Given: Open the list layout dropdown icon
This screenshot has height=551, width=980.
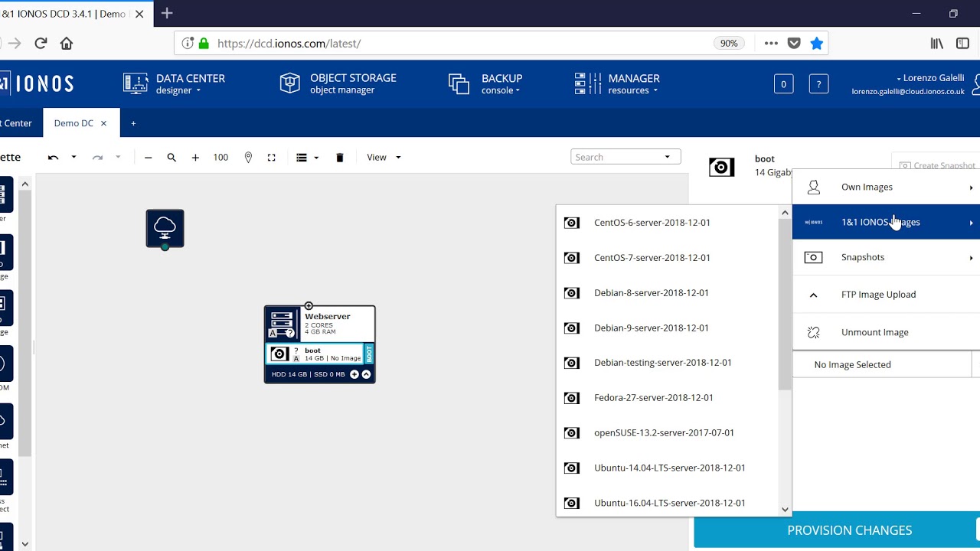Looking at the screenshot, I should (307, 158).
